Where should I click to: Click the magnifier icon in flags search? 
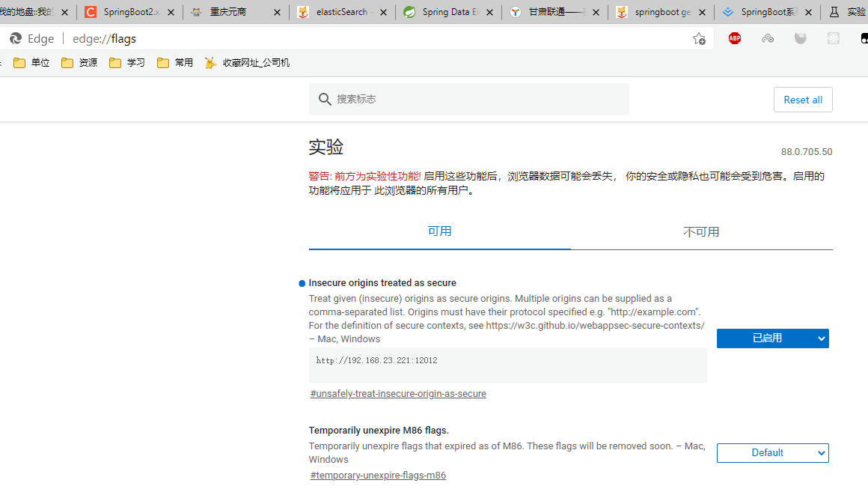point(325,99)
